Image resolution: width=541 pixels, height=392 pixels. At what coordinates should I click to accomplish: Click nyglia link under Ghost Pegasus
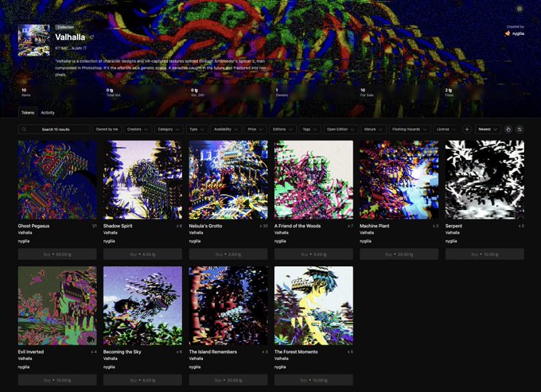click(24, 241)
